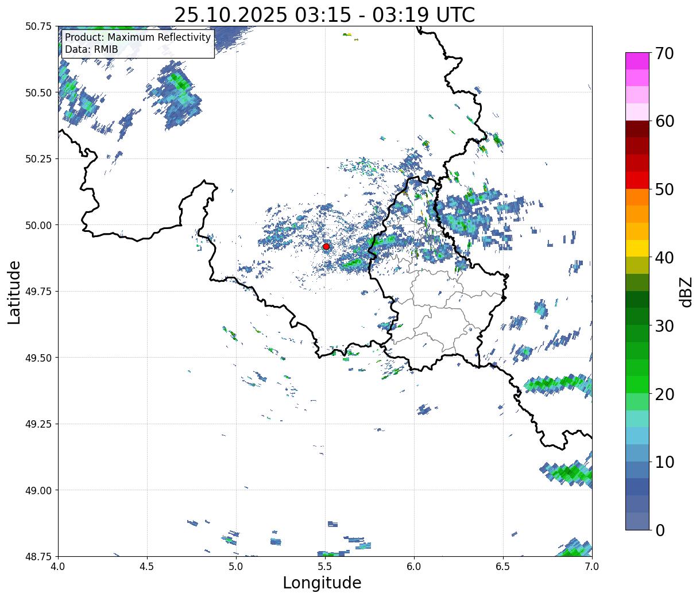Click the longitude tick label '5.0'
Viewport: 700px width, 597px height.
[x=236, y=567]
